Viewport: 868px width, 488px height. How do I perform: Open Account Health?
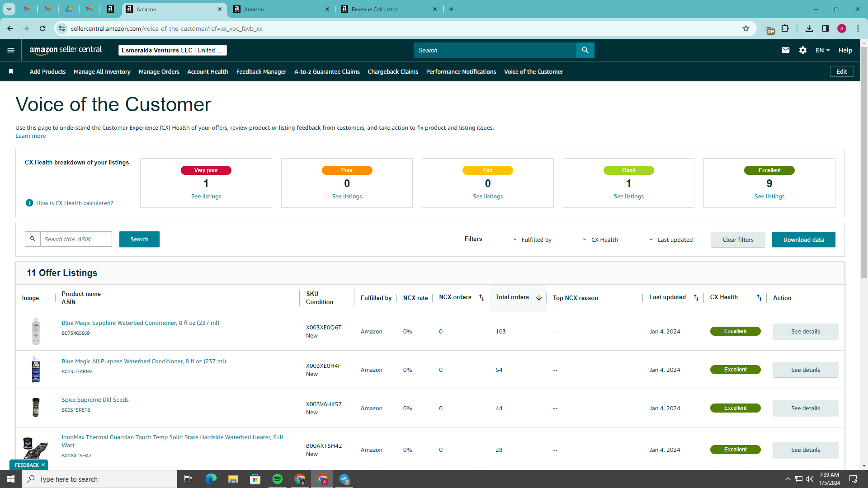[x=208, y=71]
